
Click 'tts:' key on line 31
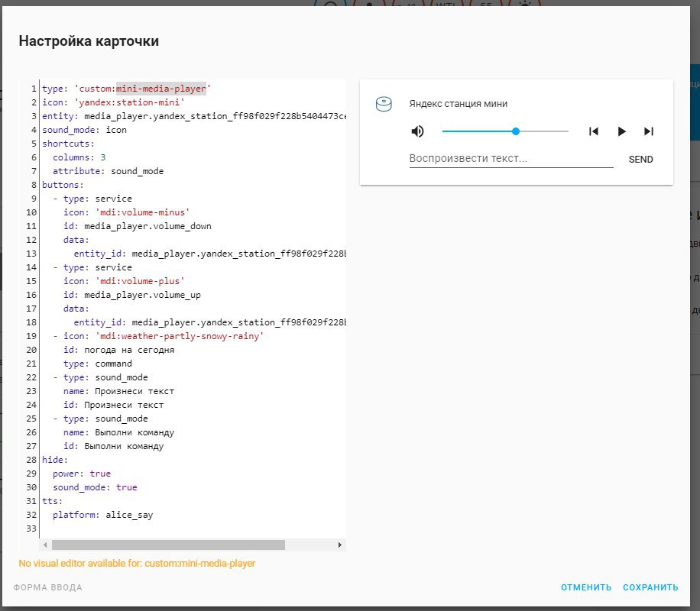[x=52, y=501]
